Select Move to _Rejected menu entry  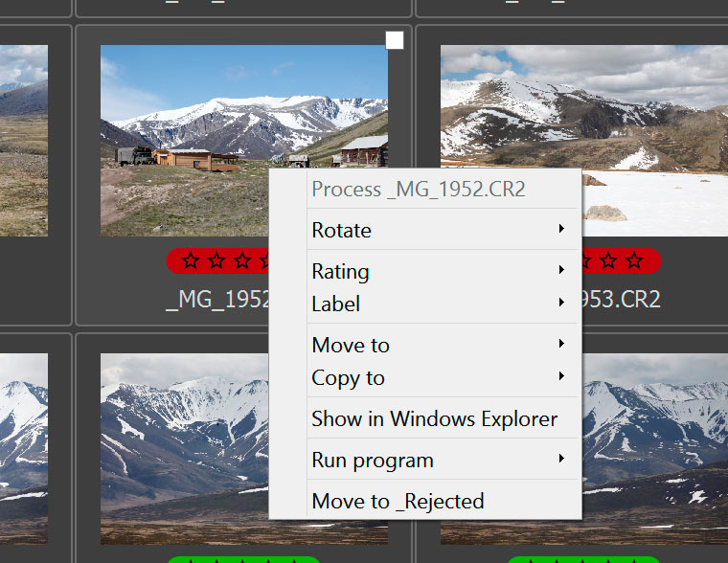coord(398,501)
